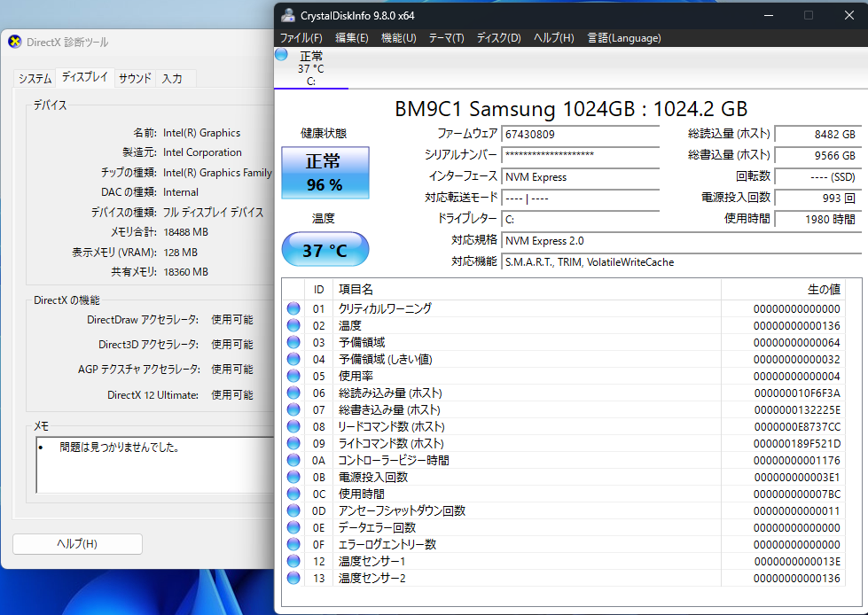Viewport: 868px width, 615px height.
Task: Click status circle for ID 0C 使用時間 row
Action: tap(293, 494)
